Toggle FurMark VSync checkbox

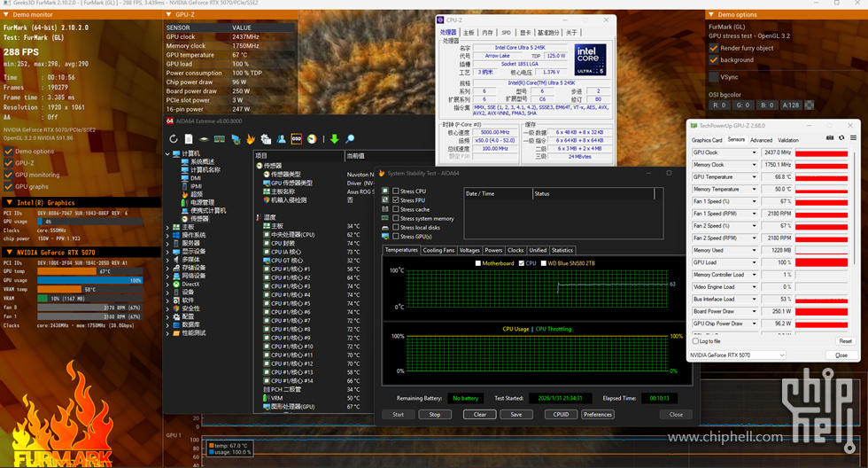tap(714, 77)
